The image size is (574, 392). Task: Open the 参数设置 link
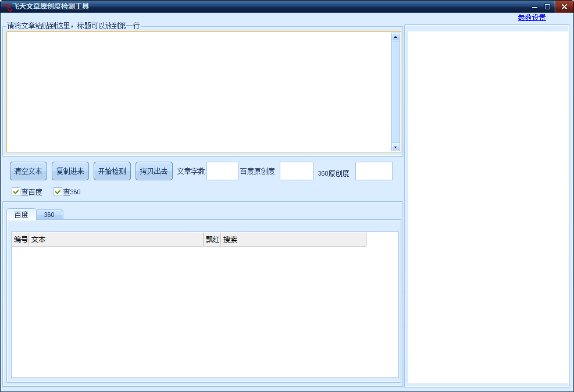coord(532,17)
